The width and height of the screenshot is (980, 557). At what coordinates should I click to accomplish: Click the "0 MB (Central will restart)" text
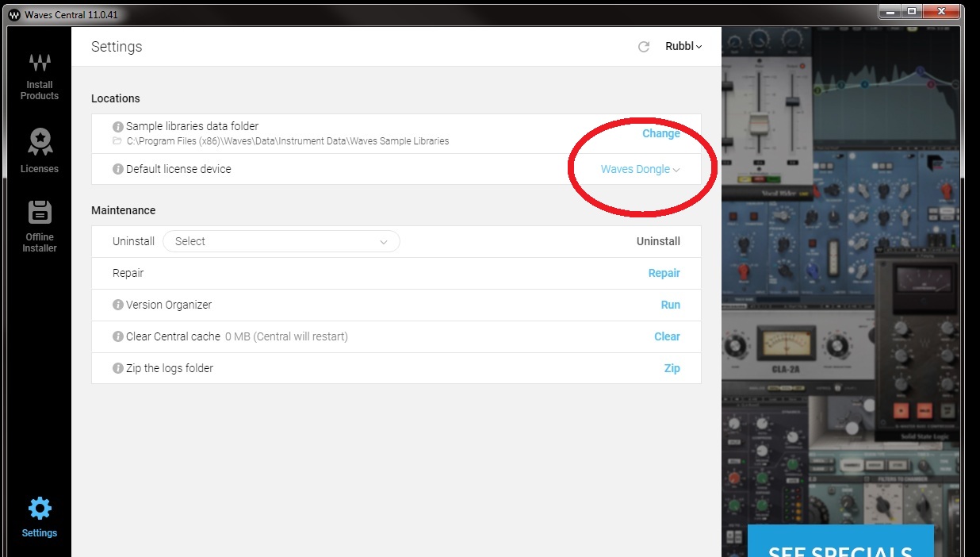[286, 336]
